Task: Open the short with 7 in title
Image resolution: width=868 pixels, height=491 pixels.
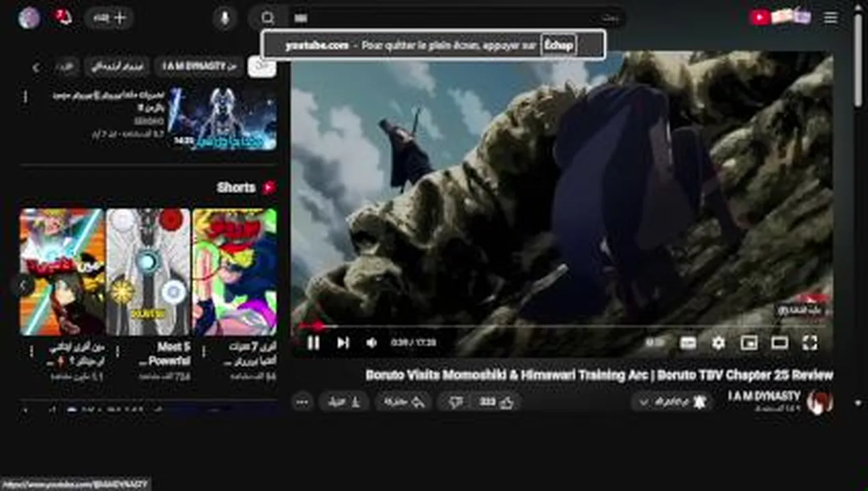Action: 234,272
